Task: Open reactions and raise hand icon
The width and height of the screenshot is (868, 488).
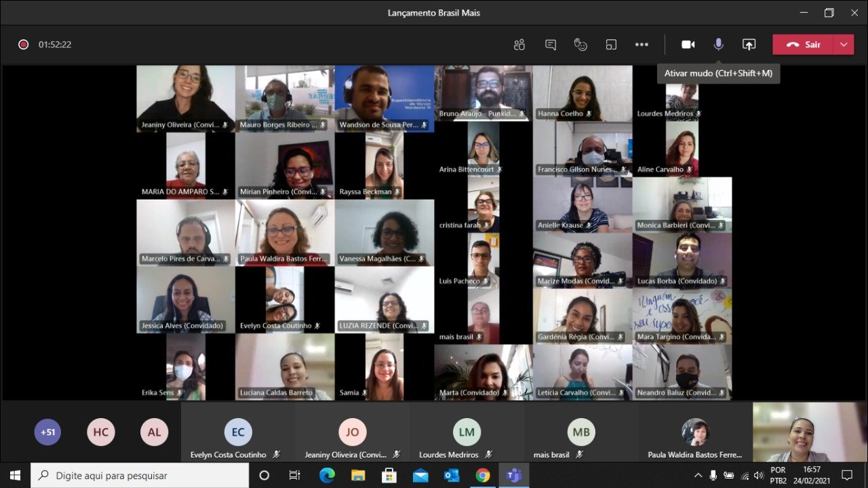Action: pyautogui.click(x=580, y=45)
